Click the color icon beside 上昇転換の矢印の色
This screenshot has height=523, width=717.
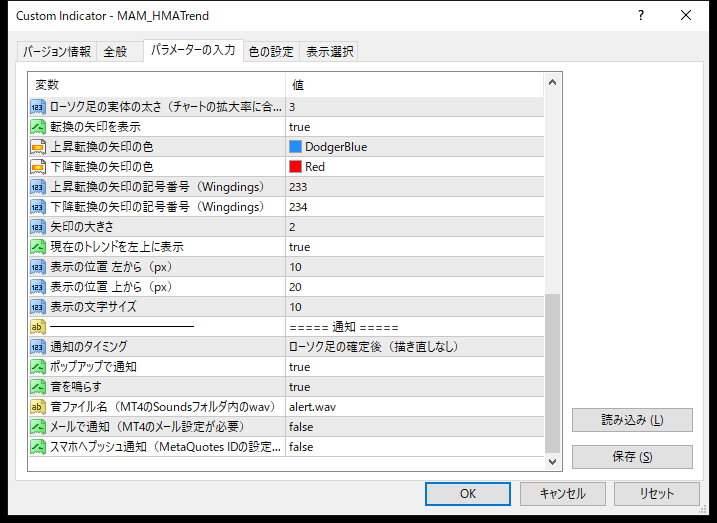coord(38,147)
